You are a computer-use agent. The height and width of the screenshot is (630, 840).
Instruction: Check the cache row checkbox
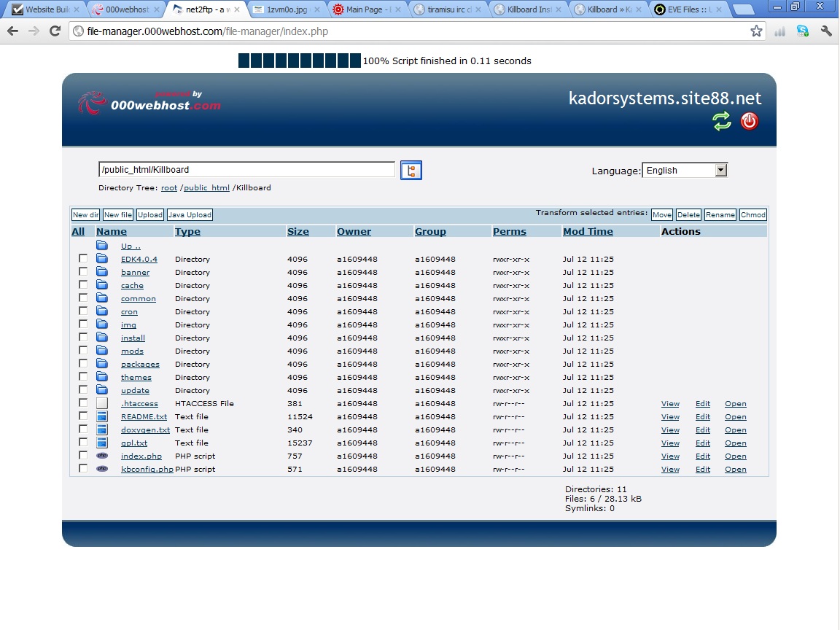pyautogui.click(x=83, y=284)
